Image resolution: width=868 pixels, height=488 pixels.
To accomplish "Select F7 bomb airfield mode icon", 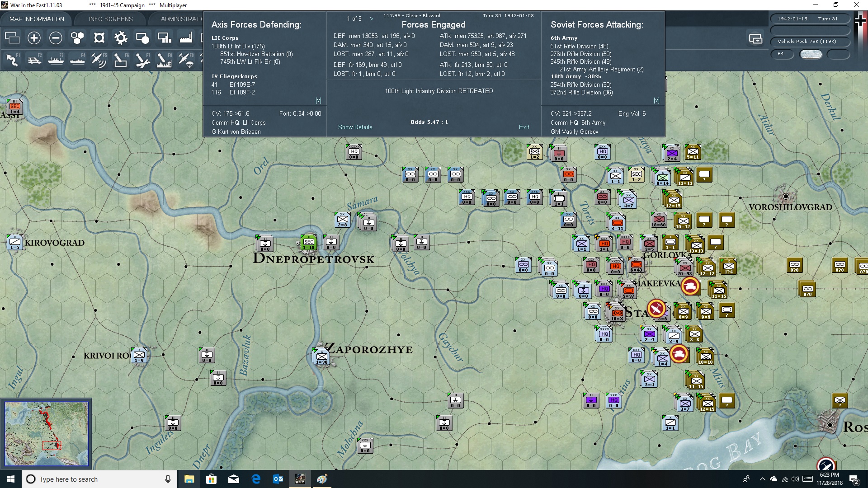I will coord(142,60).
